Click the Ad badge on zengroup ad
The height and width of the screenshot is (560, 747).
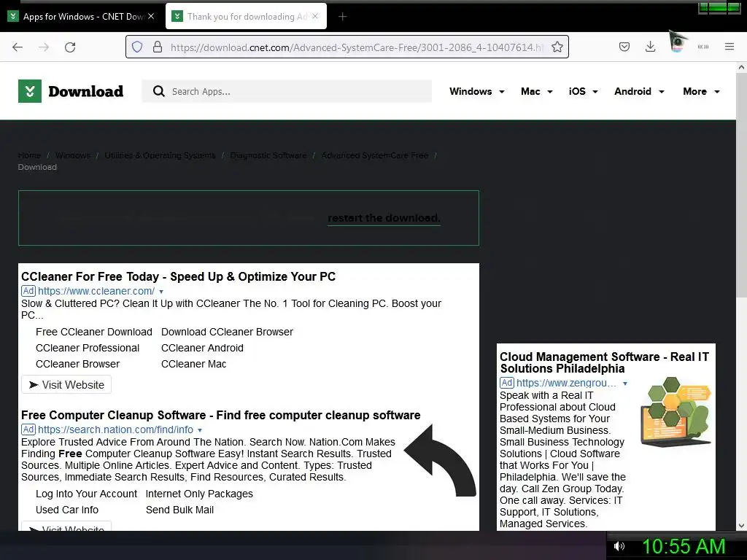pos(506,382)
